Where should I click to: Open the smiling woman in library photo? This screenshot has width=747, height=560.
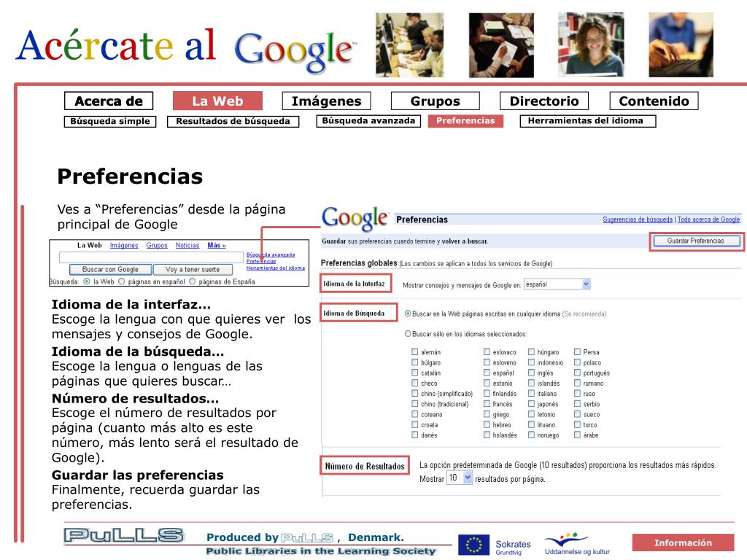point(591,44)
